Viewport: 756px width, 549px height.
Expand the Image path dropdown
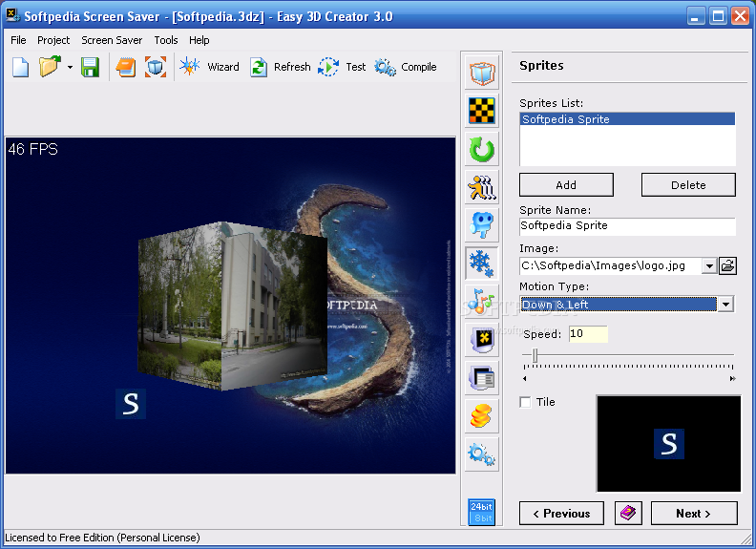pyautogui.click(x=708, y=265)
